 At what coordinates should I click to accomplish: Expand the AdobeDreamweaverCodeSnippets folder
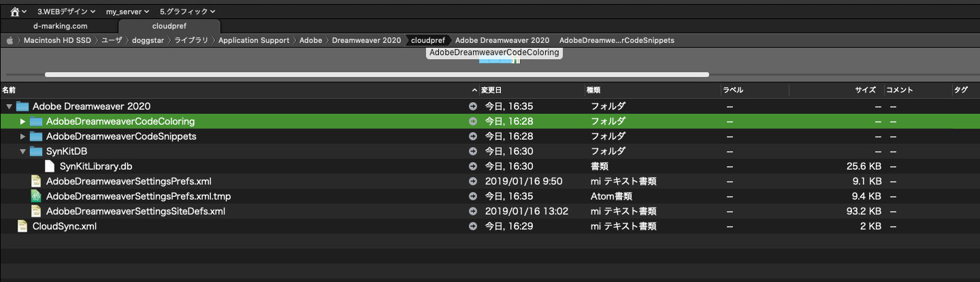[x=22, y=136]
